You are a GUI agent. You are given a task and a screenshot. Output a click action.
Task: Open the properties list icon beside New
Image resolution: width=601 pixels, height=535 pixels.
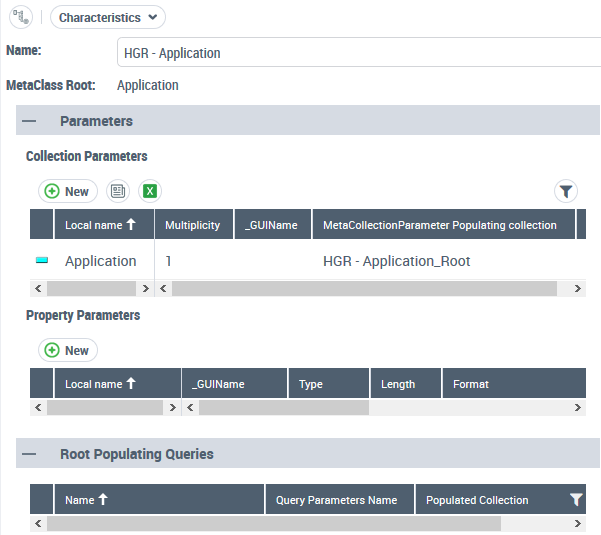click(118, 191)
